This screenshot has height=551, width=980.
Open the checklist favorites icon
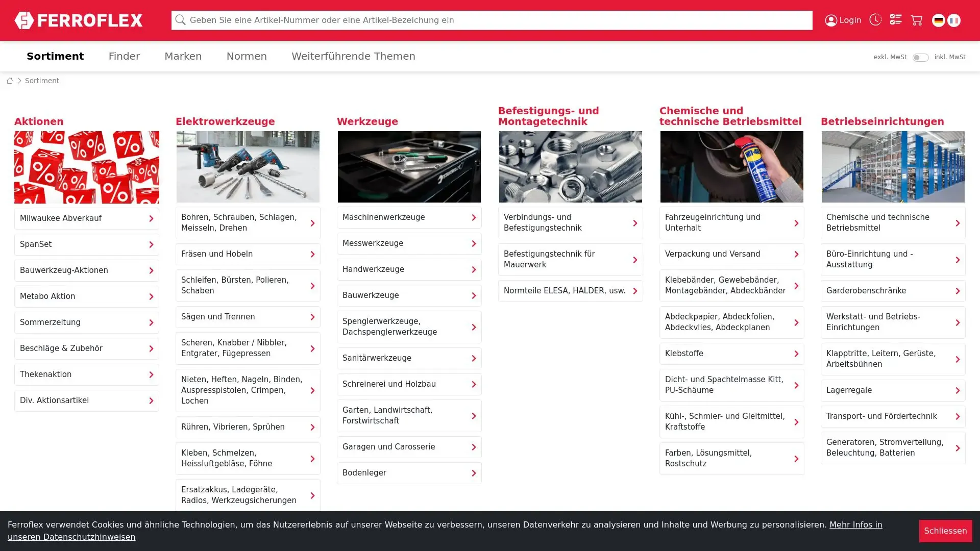click(896, 20)
